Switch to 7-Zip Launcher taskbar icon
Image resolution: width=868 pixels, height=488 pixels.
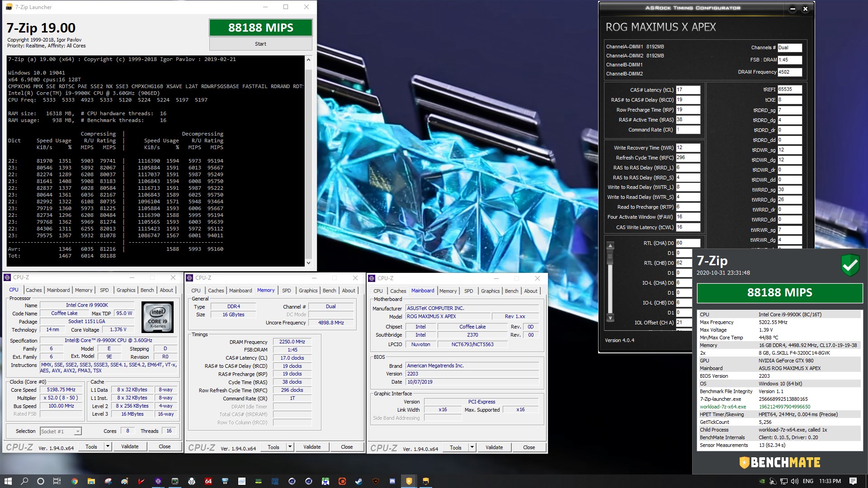(x=425, y=481)
